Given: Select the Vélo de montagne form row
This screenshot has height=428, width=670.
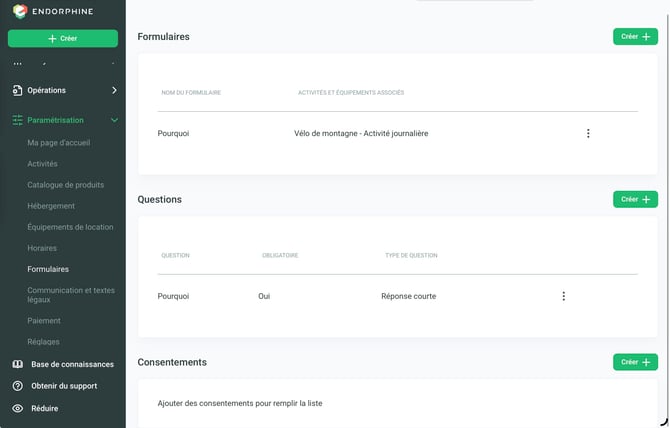Looking at the screenshot, I should [x=397, y=133].
